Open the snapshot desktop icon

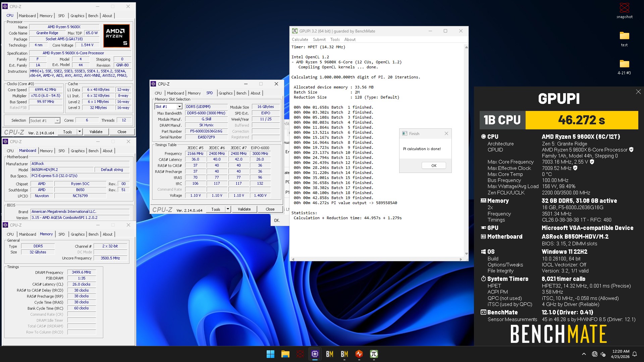tap(624, 10)
